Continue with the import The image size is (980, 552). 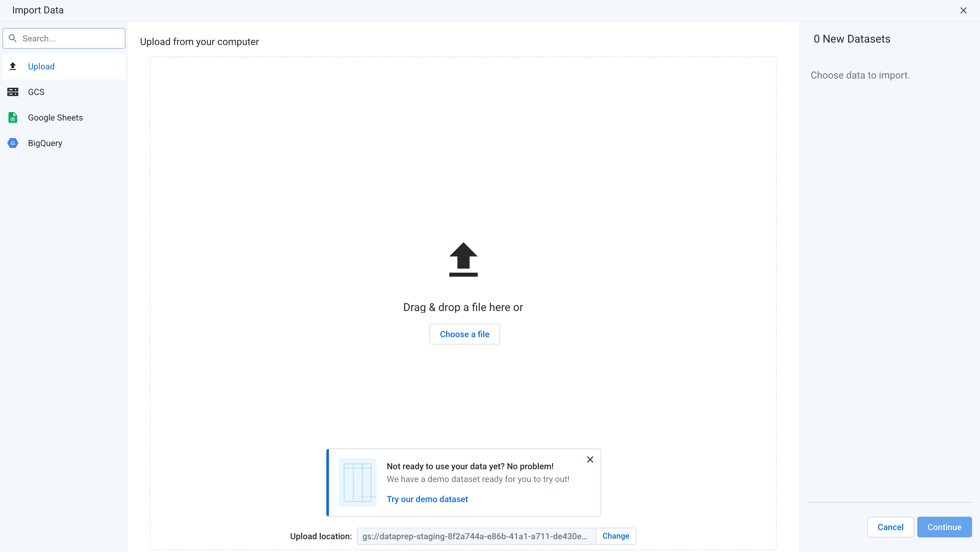944,527
